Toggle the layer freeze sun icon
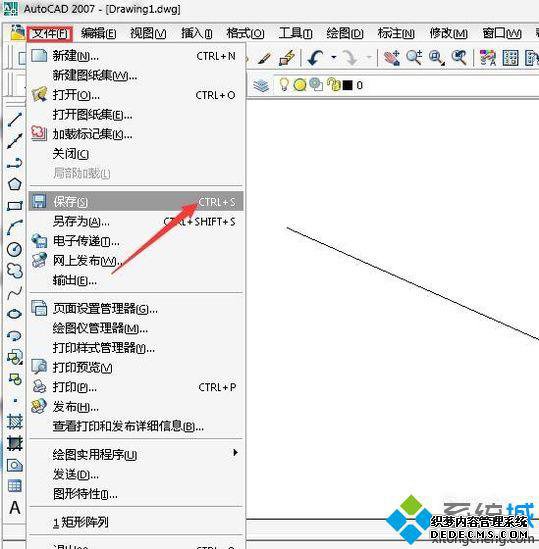Image resolution: width=539 pixels, height=549 pixels. point(299,85)
